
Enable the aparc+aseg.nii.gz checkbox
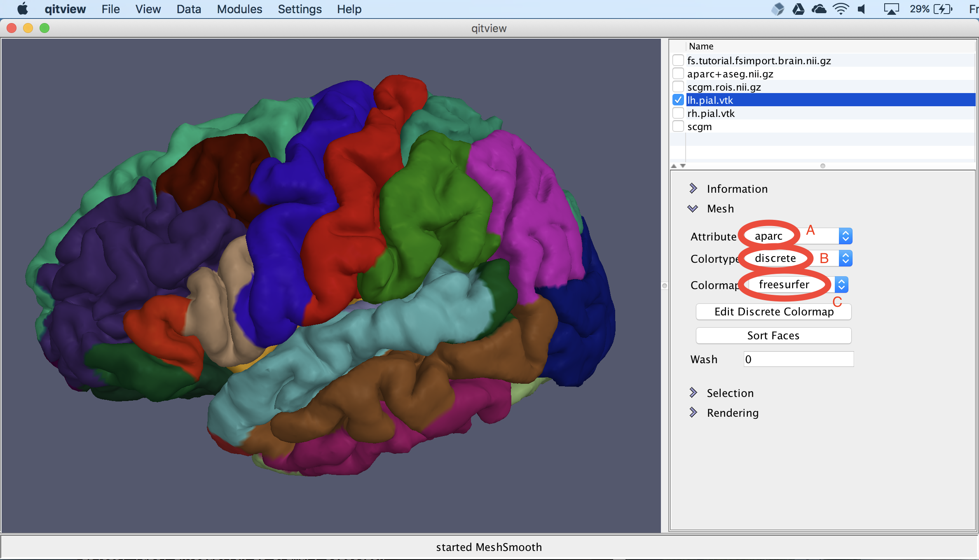678,74
